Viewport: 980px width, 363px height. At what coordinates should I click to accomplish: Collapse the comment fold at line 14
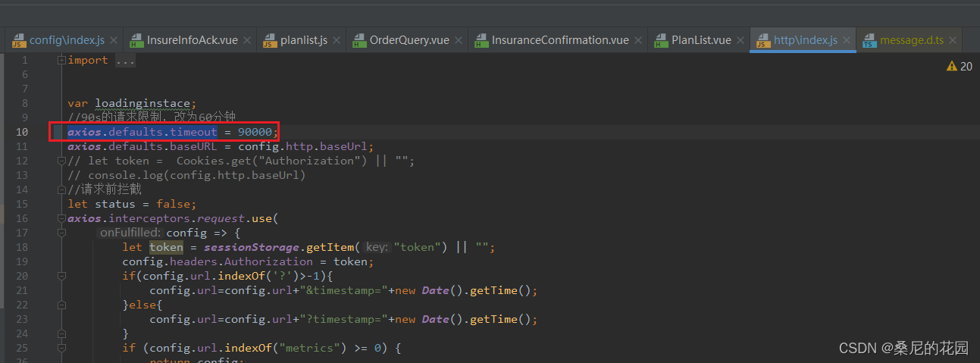click(x=61, y=189)
